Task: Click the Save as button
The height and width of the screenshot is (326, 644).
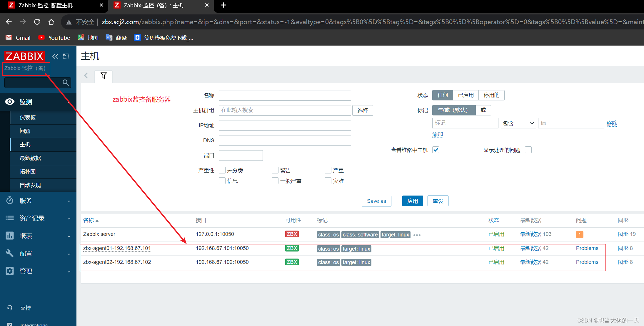Action: (376, 201)
